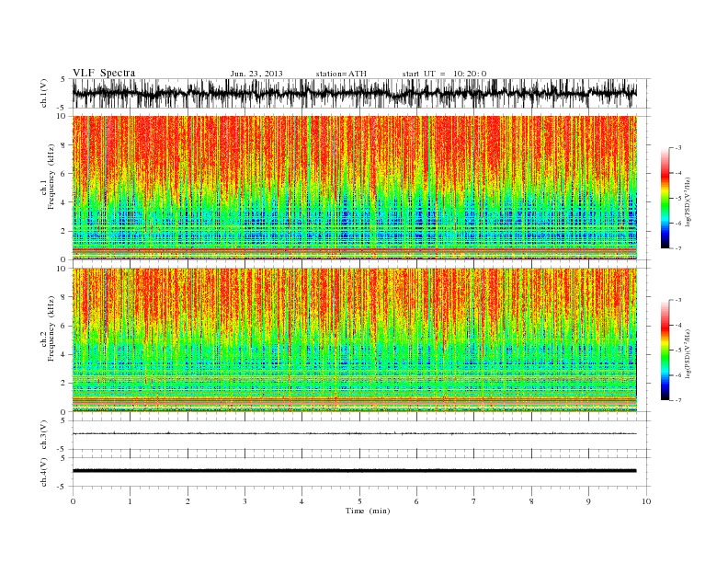Click the "station=ATH" header label

click(x=341, y=74)
